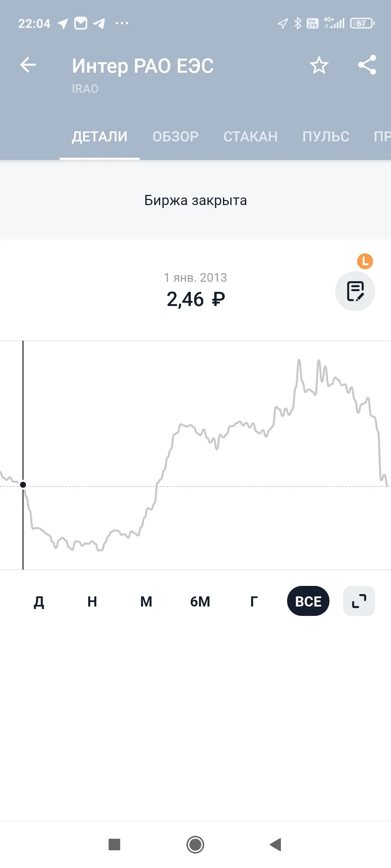Choose the 6М chart period
The width and height of the screenshot is (391, 868).
200,601
